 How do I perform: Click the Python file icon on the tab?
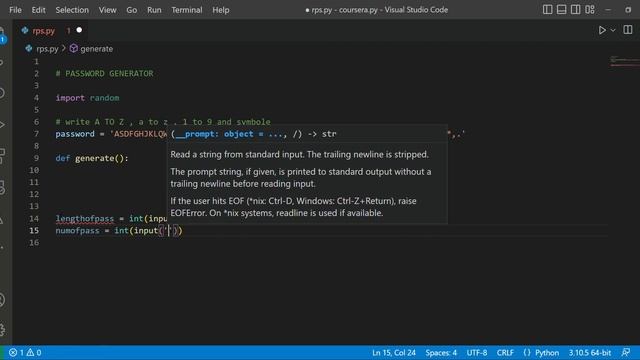(25, 30)
